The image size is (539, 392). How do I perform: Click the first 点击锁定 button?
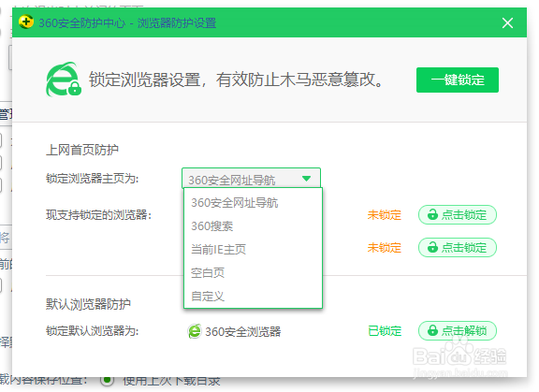click(458, 215)
